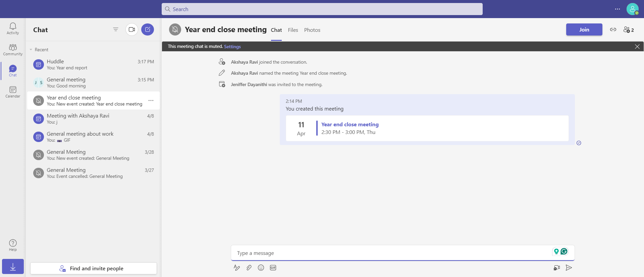
Task: Open more options for Year end close meeting chat
Action: click(x=151, y=100)
